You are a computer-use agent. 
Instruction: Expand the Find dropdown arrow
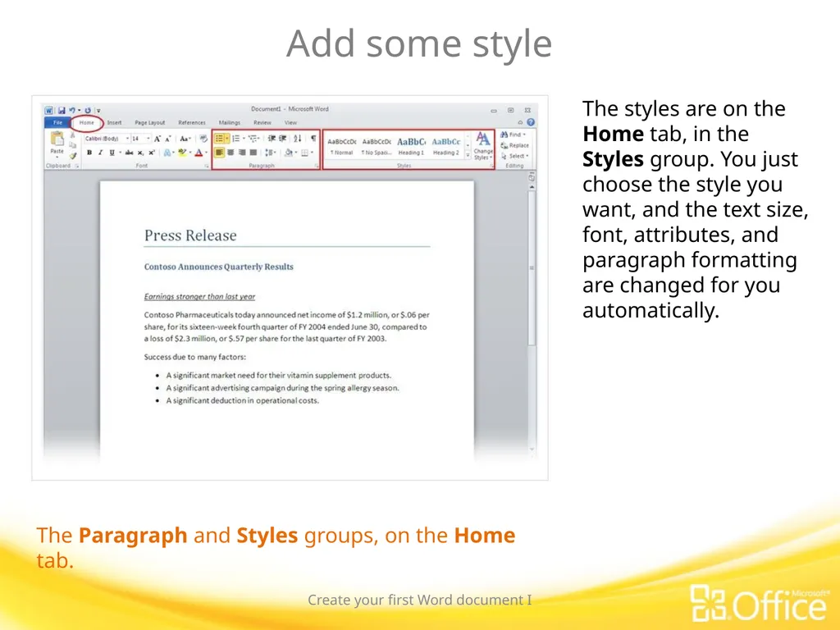pos(524,135)
